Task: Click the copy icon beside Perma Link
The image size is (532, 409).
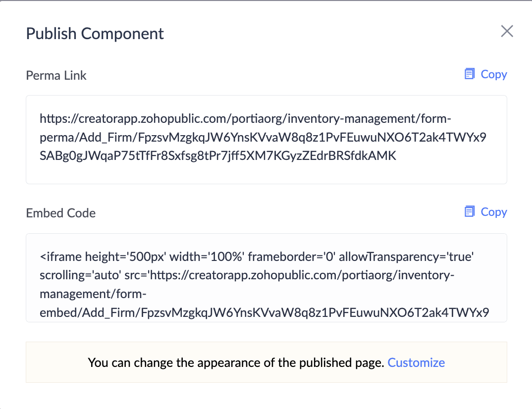Action: coord(469,74)
